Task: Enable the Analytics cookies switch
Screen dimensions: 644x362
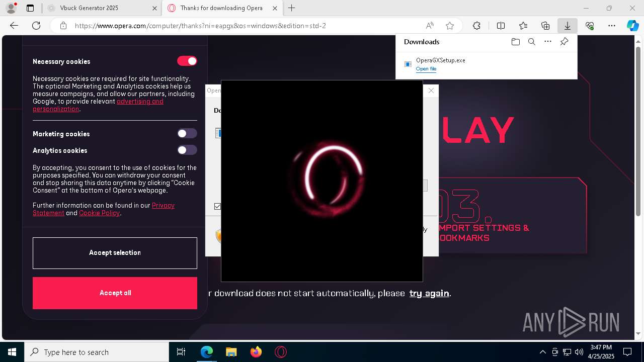Action: tap(187, 150)
